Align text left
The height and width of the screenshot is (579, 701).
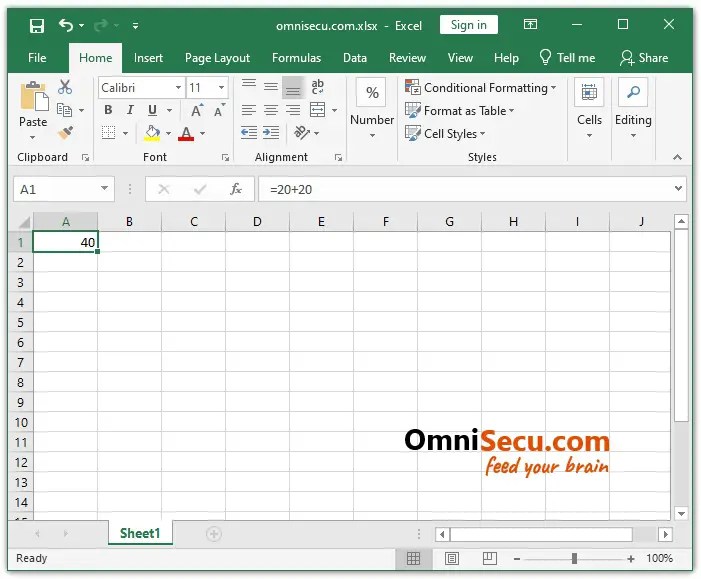pos(249,110)
